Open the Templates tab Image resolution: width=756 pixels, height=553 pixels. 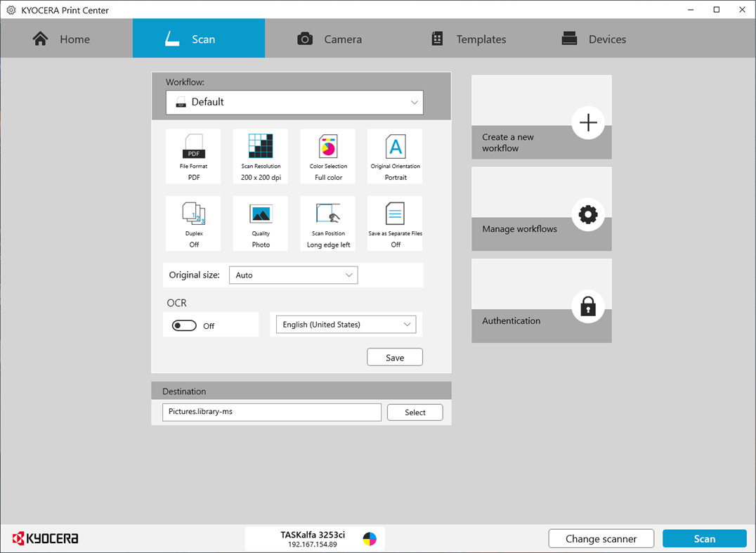(x=467, y=39)
